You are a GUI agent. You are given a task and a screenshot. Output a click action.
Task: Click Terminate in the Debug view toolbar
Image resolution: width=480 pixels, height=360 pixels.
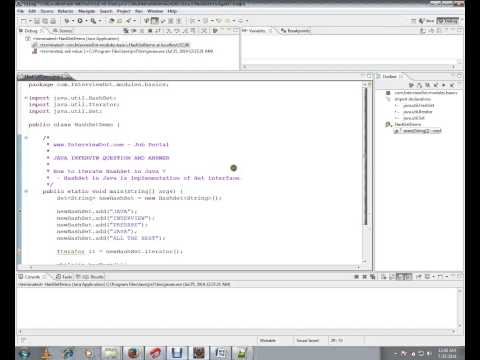point(150,31)
